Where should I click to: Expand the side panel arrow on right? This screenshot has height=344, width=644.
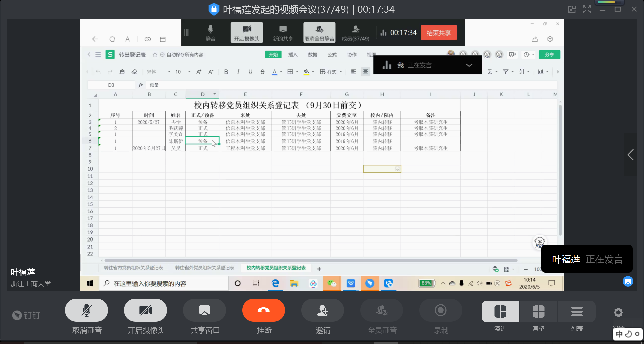coord(631,155)
